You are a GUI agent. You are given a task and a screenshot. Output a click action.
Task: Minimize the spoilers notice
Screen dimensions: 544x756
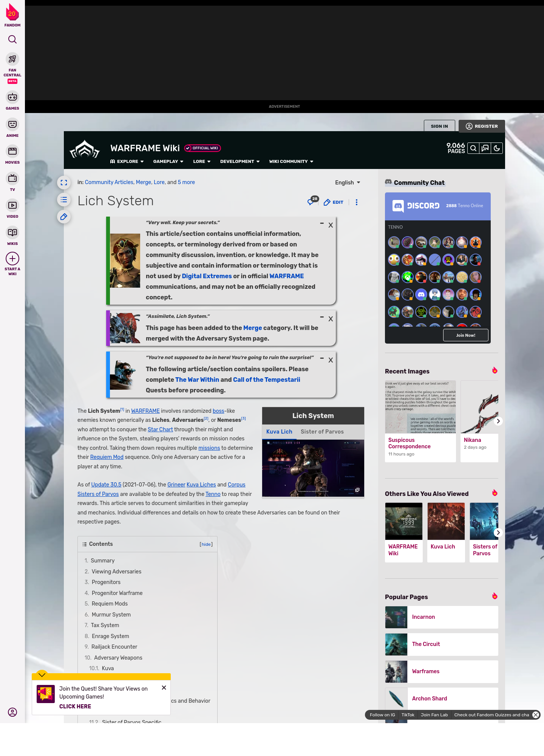(x=322, y=358)
